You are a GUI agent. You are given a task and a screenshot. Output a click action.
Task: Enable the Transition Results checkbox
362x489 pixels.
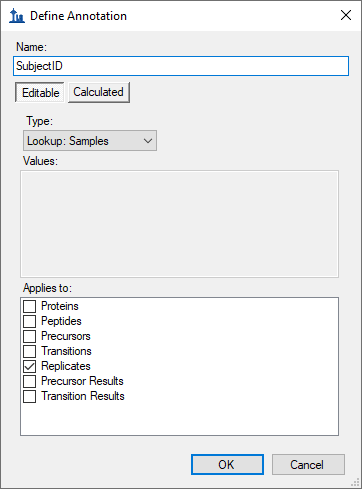[30, 396]
